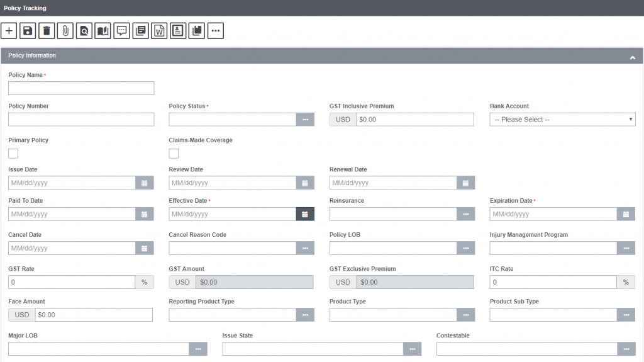644x362 pixels.
Task: Open Product Sub Type lookup button
Action: pyautogui.click(x=626, y=315)
